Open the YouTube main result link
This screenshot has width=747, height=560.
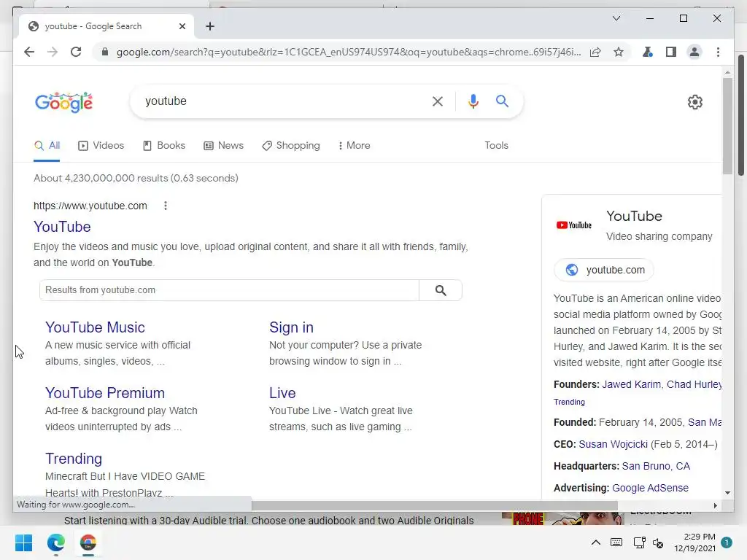click(x=62, y=227)
